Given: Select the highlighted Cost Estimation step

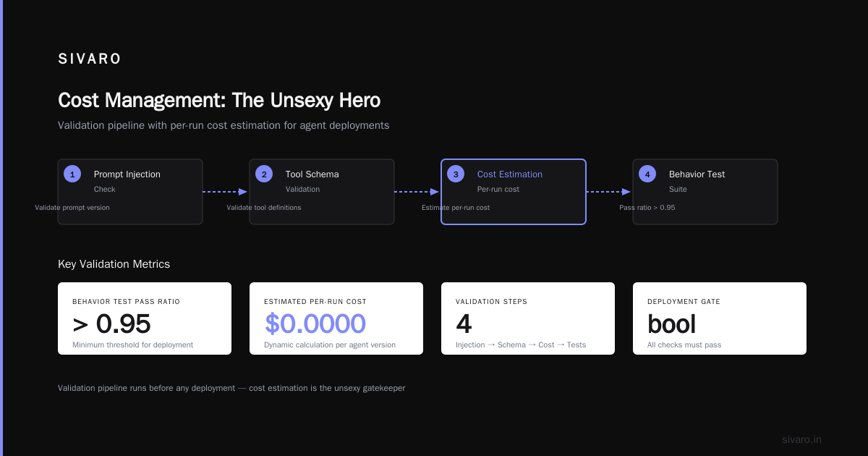Looking at the screenshot, I should coord(514,192).
